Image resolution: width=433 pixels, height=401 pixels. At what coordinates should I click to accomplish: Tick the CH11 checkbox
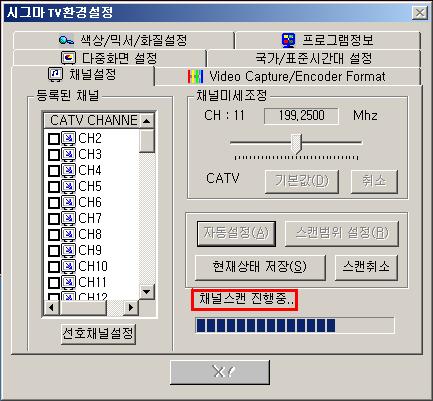coord(54,283)
